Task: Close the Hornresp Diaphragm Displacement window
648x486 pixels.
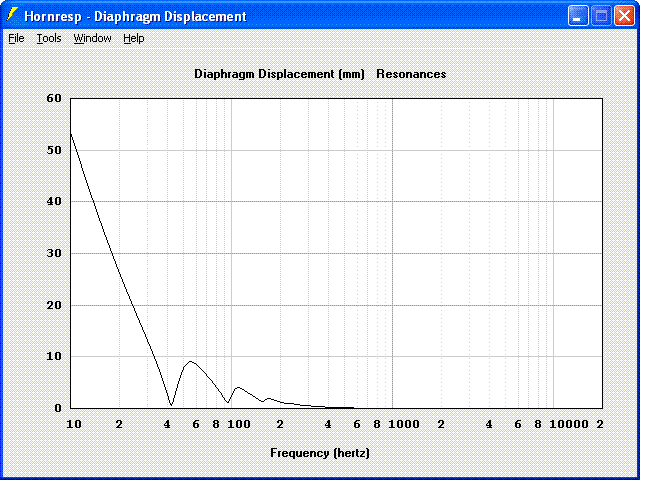Action: (624, 16)
